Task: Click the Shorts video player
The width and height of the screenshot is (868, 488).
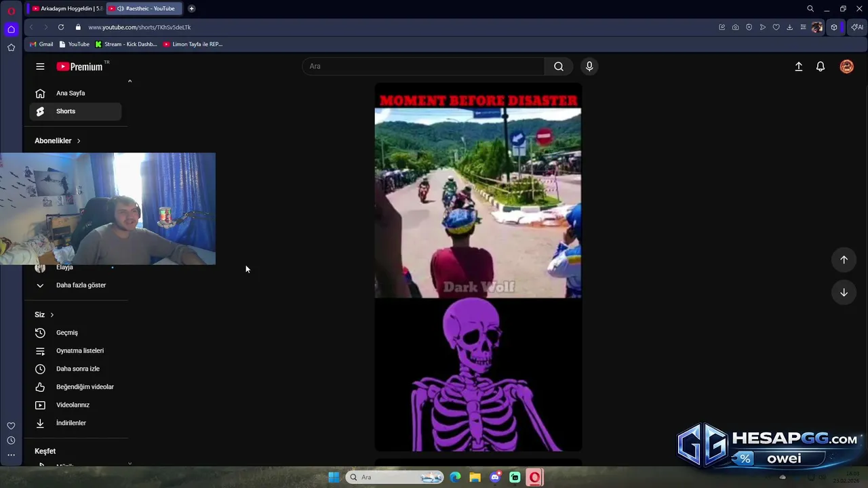Action: pyautogui.click(x=478, y=267)
